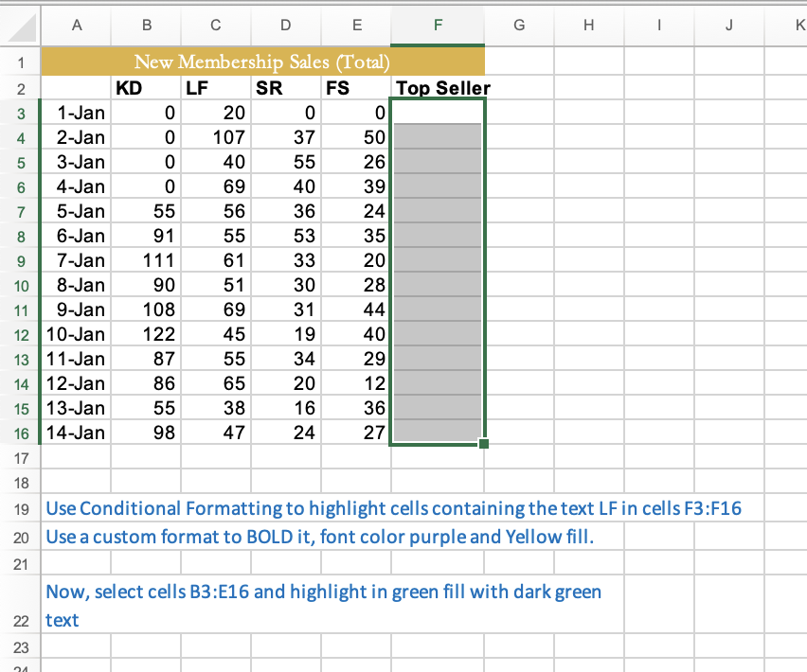Select column header A

click(x=77, y=27)
